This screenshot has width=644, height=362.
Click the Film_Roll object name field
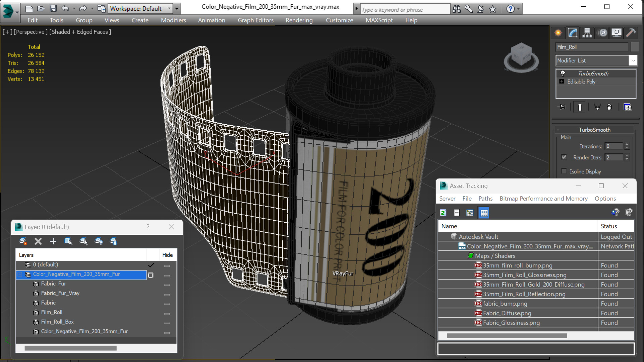coord(592,47)
